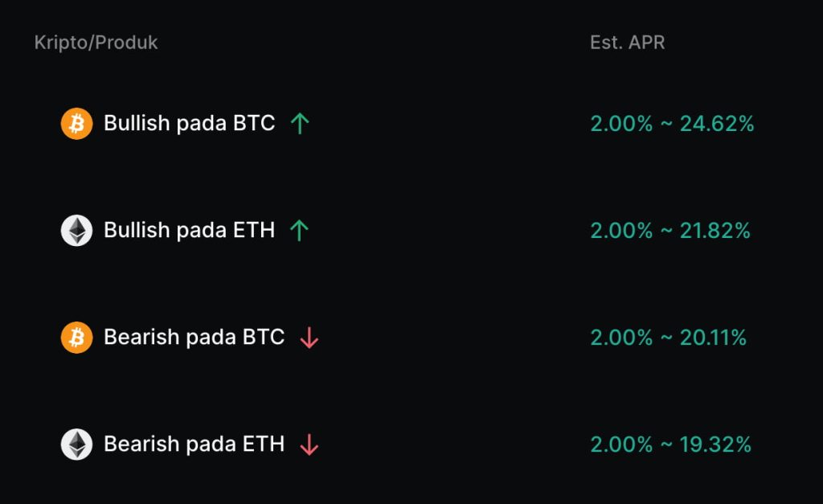Open the Bullish pada BTC product
The width and height of the screenshot is (823, 504).
click(x=189, y=124)
